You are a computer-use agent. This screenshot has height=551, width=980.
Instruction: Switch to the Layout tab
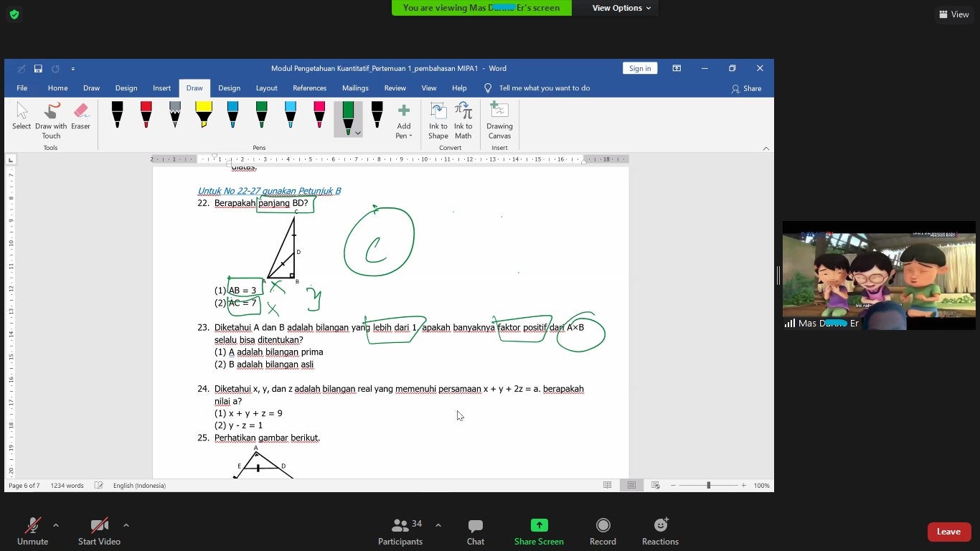click(x=266, y=88)
